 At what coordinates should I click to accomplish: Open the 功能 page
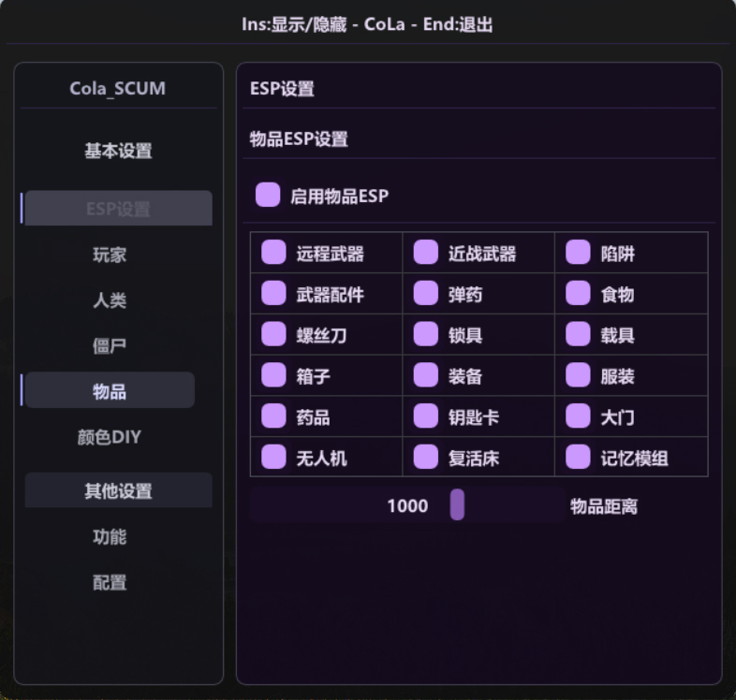(110, 537)
